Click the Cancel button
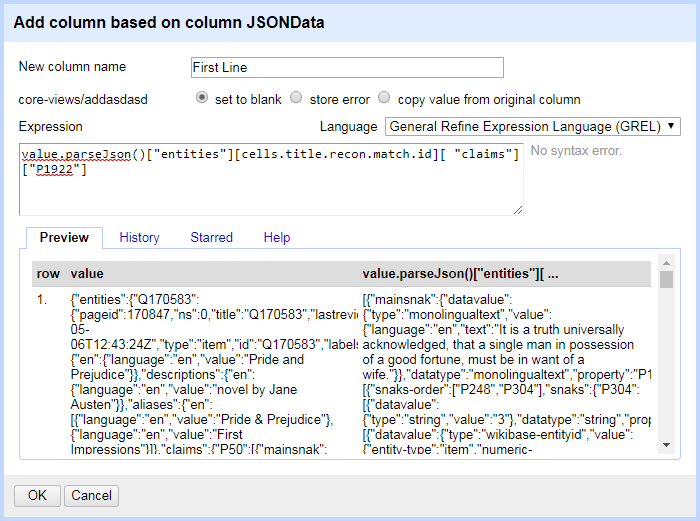 click(x=92, y=496)
